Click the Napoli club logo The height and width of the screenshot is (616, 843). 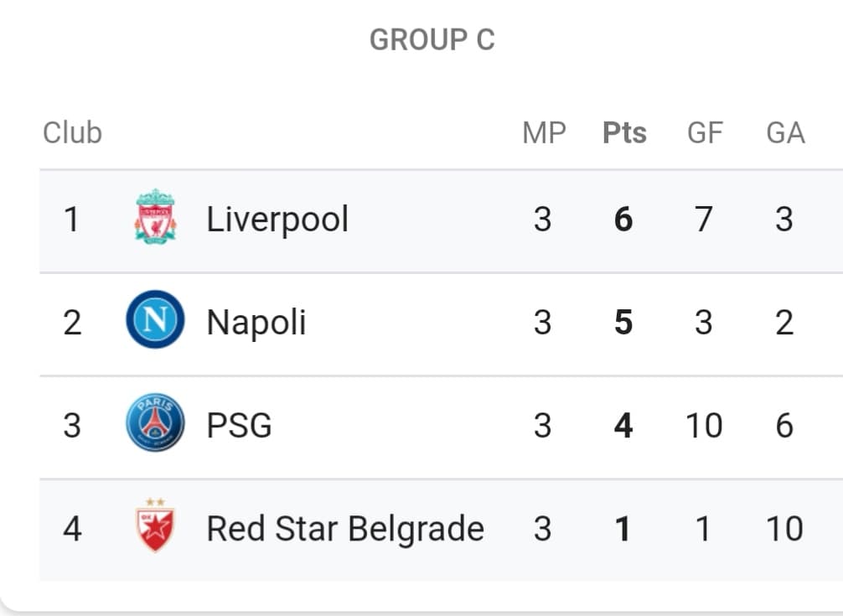[155, 319]
